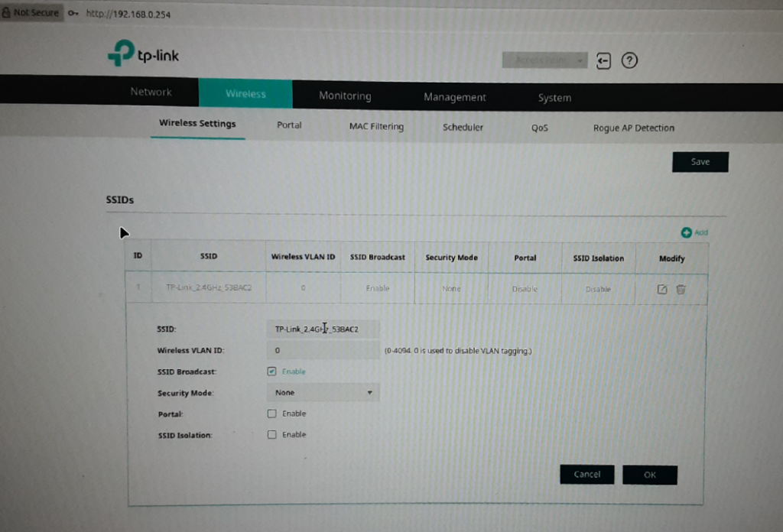
Task: Click the Wireless VLAN ID input field
Action: pyautogui.click(x=322, y=351)
